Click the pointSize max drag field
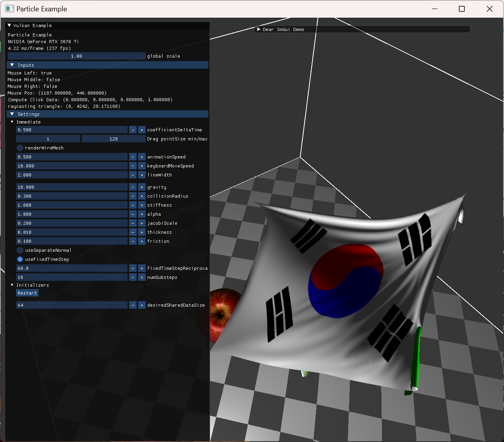This screenshot has height=442, width=504. click(x=113, y=139)
